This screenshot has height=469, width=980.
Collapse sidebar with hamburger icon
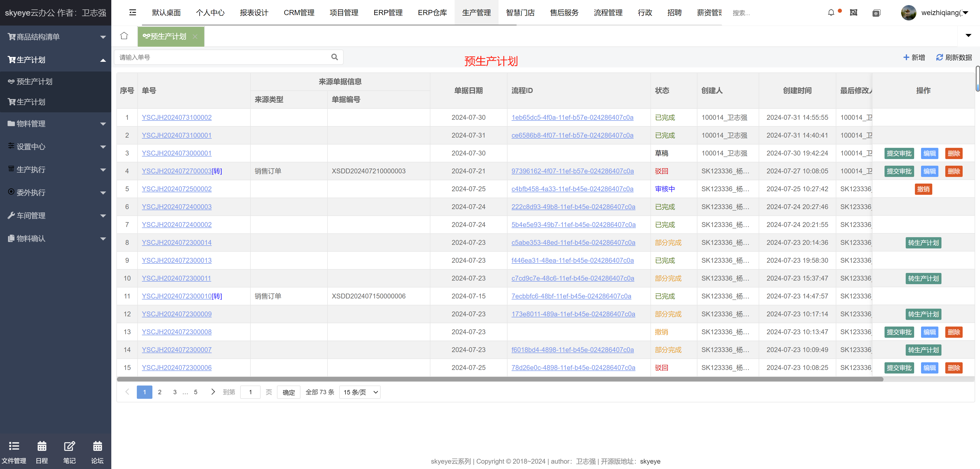pos(132,13)
